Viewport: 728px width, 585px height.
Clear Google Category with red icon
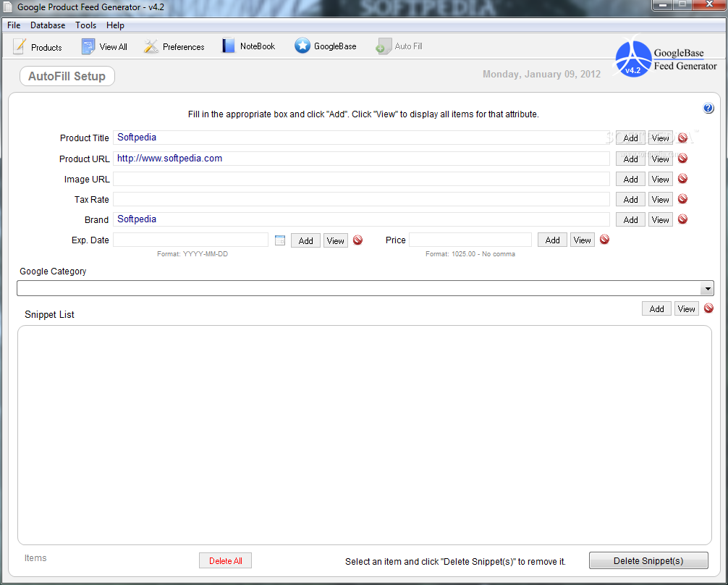(708, 308)
